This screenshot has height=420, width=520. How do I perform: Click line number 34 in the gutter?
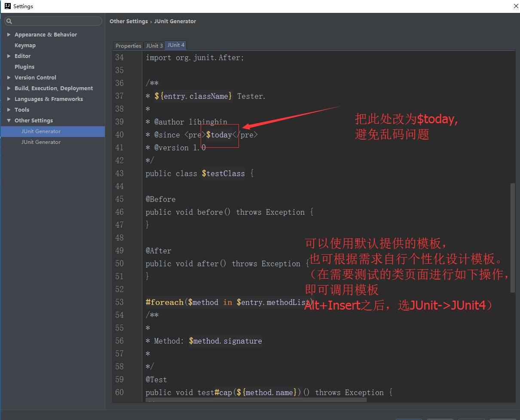pyautogui.click(x=119, y=58)
